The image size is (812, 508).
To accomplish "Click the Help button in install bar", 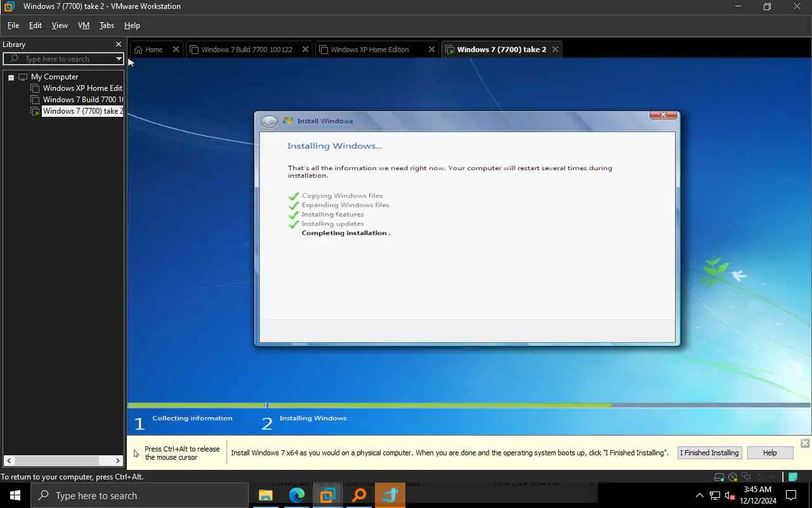I will 769,453.
